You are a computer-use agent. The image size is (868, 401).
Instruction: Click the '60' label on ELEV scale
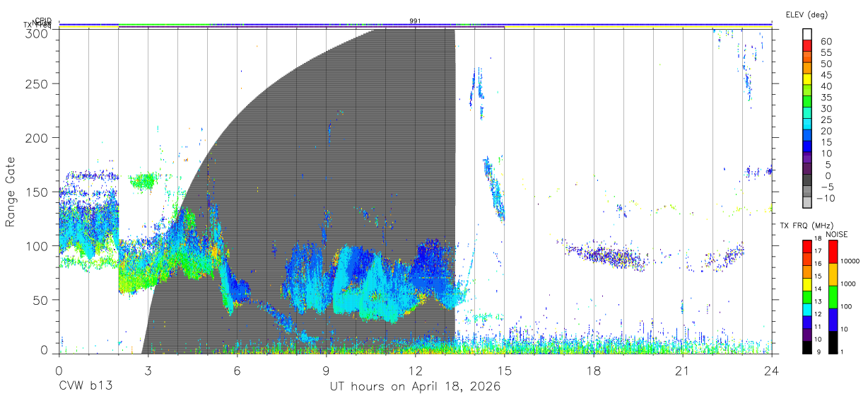coord(826,41)
